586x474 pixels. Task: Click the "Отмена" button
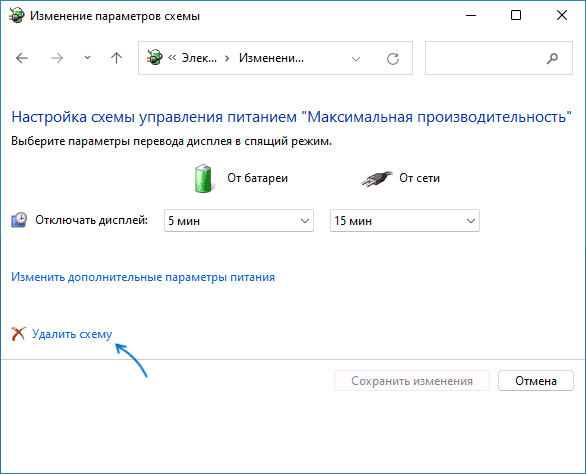click(536, 381)
